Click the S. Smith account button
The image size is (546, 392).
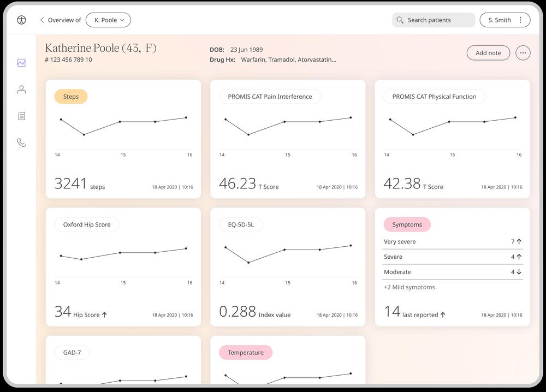[x=505, y=20]
